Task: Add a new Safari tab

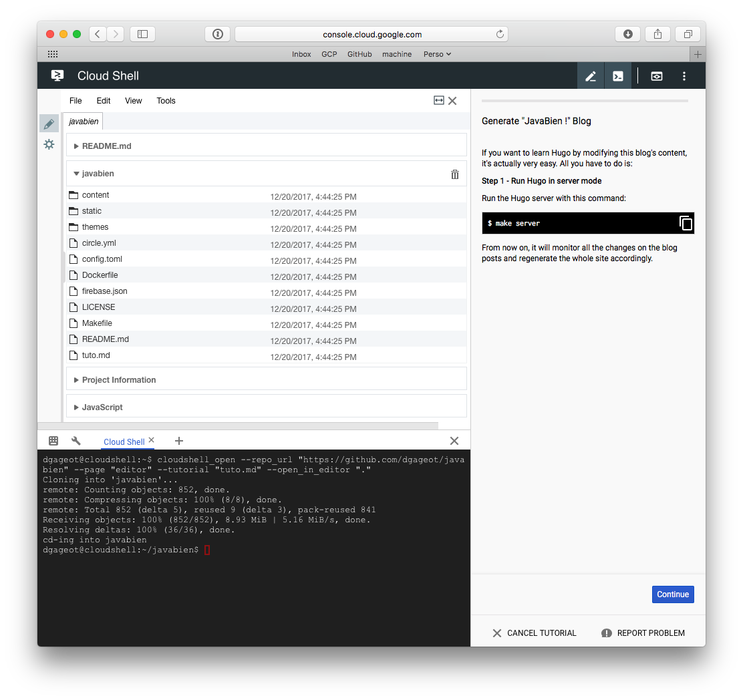Action: coord(698,55)
